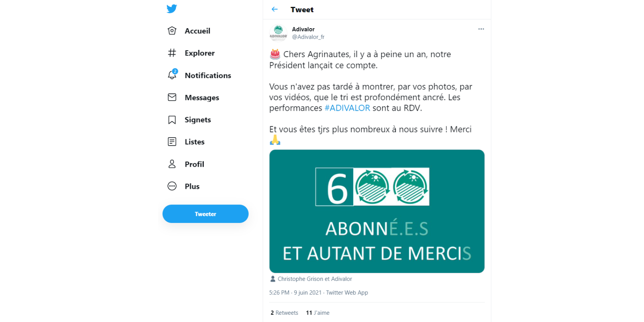The height and width of the screenshot is (322, 644).
Task: Click the Listes icon
Action: tap(172, 142)
